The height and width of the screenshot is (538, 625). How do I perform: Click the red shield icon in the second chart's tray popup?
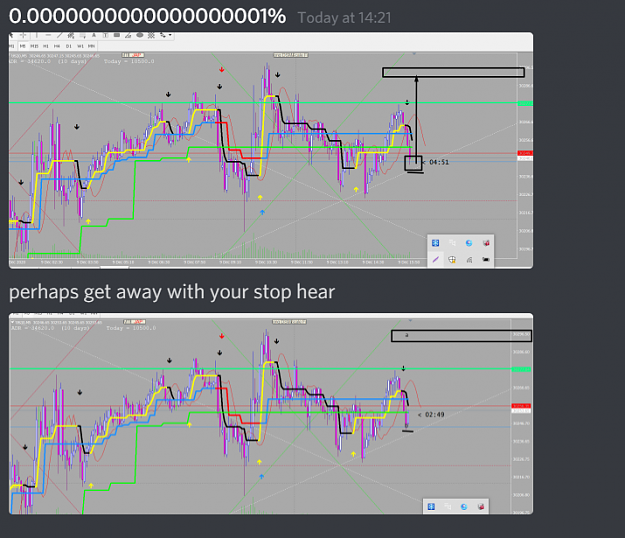point(481,507)
